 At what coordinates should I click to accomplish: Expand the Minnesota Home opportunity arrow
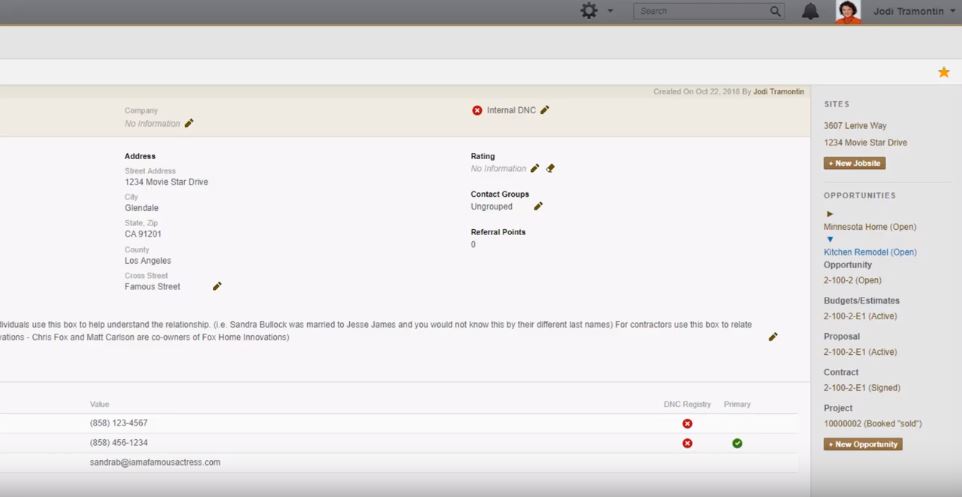(829, 214)
